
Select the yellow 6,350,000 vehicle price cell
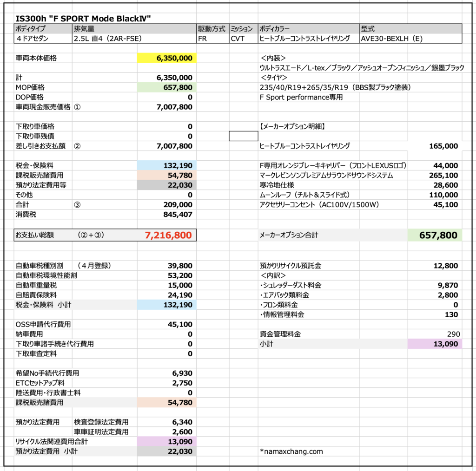[167, 58]
